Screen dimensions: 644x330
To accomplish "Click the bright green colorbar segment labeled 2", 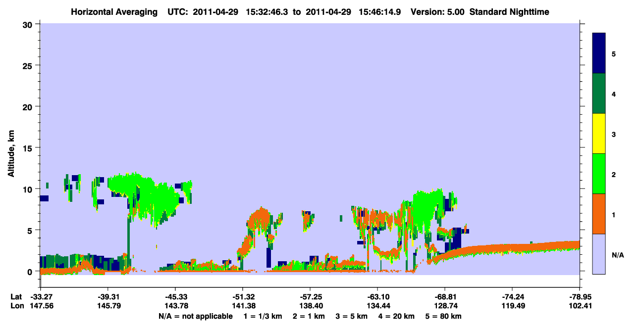I will pyautogui.click(x=599, y=174).
